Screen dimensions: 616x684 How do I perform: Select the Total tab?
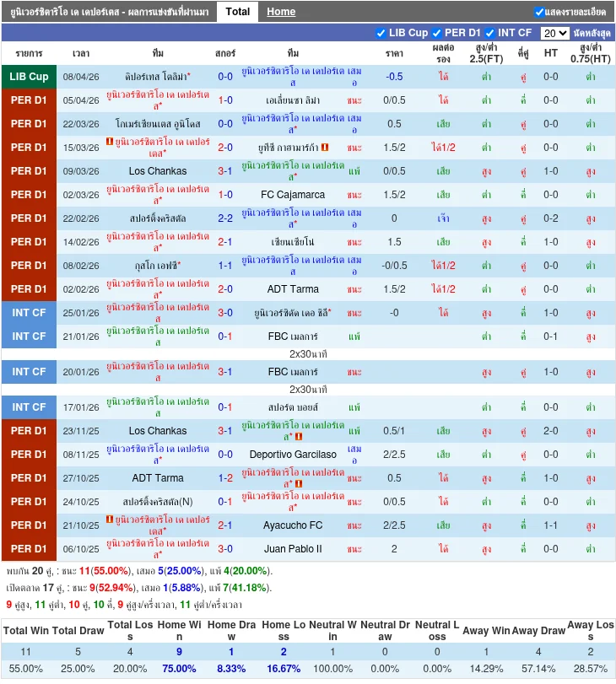coord(237,12)
